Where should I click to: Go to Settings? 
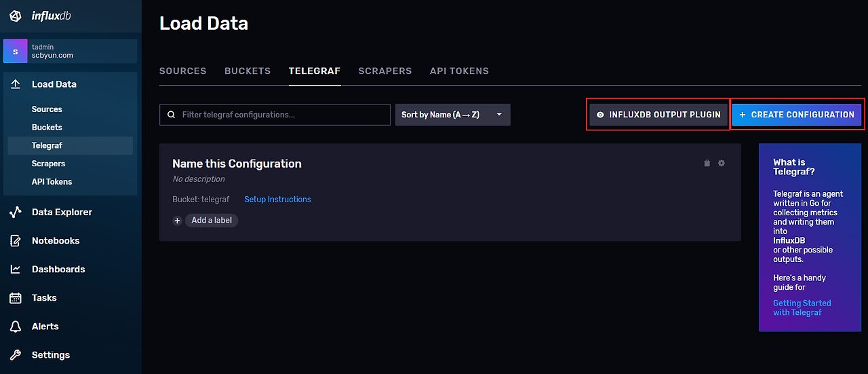point(51,355)
